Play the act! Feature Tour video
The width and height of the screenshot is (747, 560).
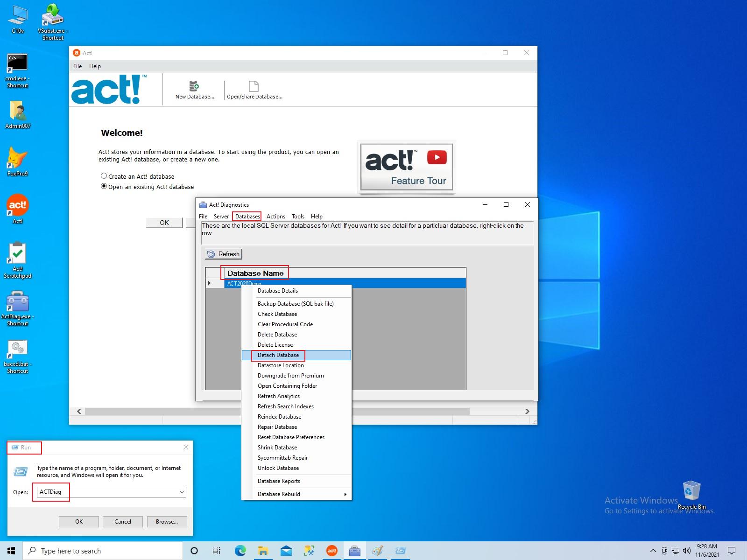click(407, 167)
